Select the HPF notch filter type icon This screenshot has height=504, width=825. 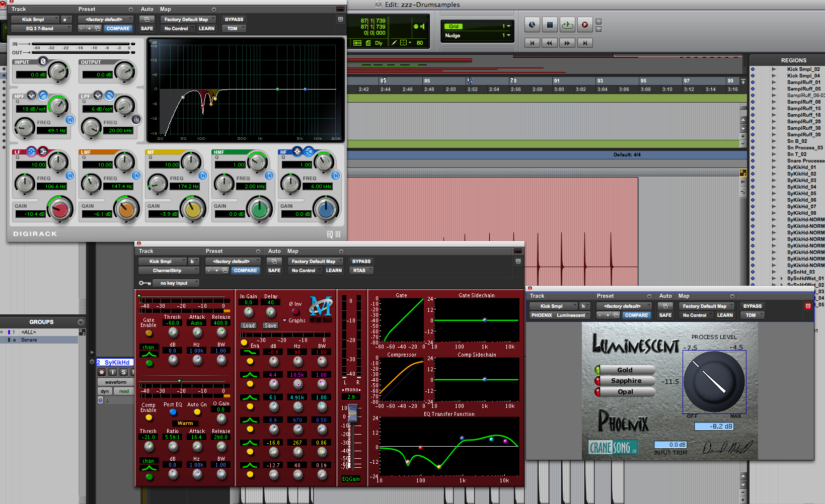click(32, 96)
